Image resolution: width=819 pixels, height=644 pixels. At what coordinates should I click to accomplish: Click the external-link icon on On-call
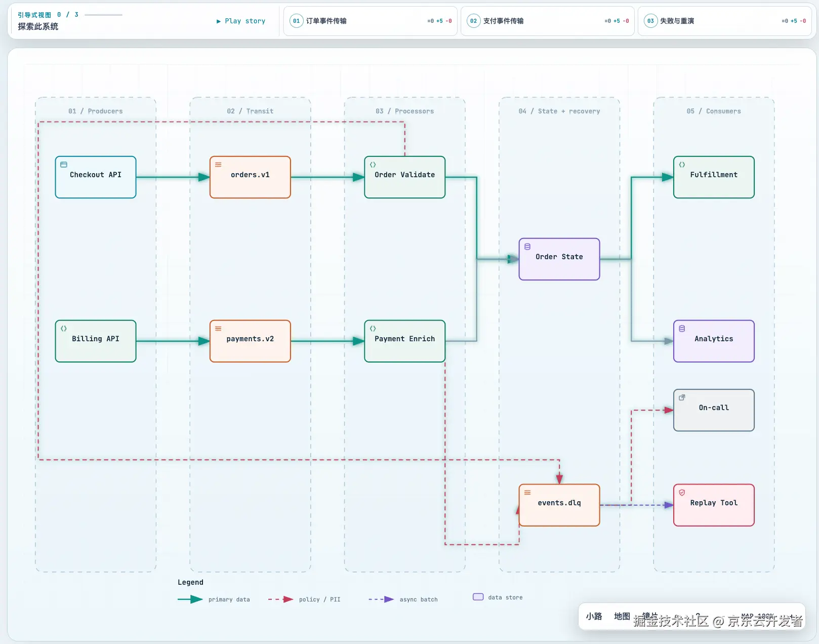click(682, 397)
